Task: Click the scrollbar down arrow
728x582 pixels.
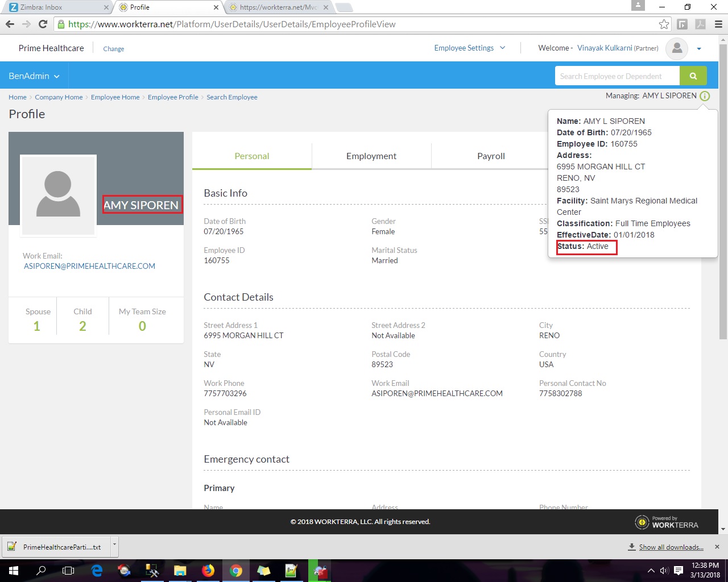Action: coord(723,529)
